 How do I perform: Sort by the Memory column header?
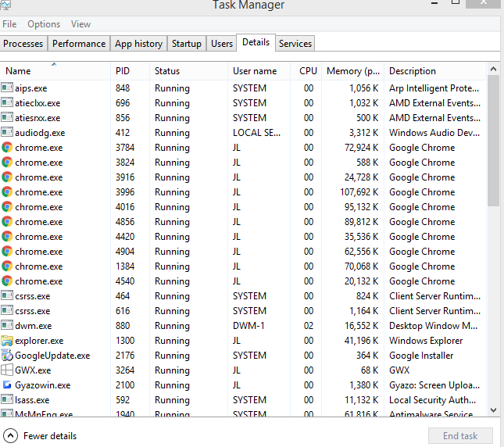(x=353, y=70)
